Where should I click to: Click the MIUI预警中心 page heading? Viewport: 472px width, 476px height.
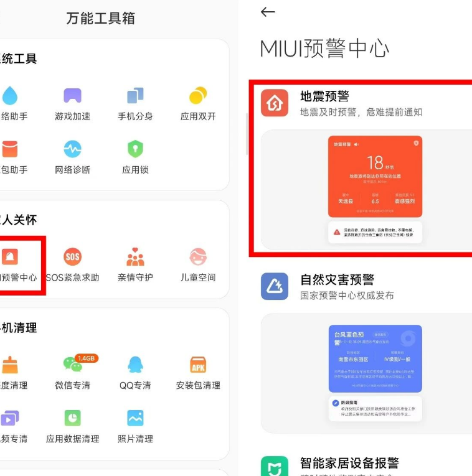324,49
